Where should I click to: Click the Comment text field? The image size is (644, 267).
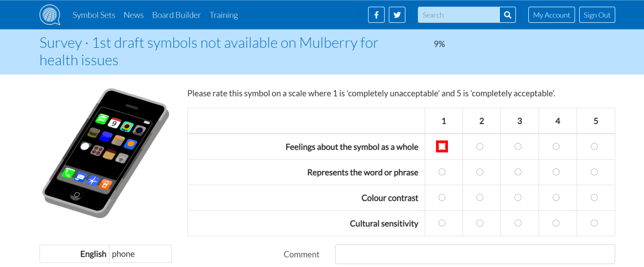point(475,254)
